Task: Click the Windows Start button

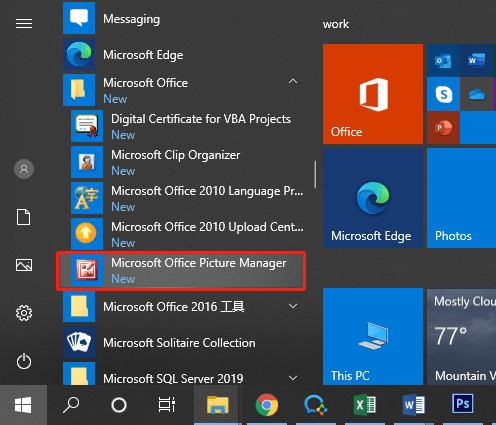Action: coord(23,405)
